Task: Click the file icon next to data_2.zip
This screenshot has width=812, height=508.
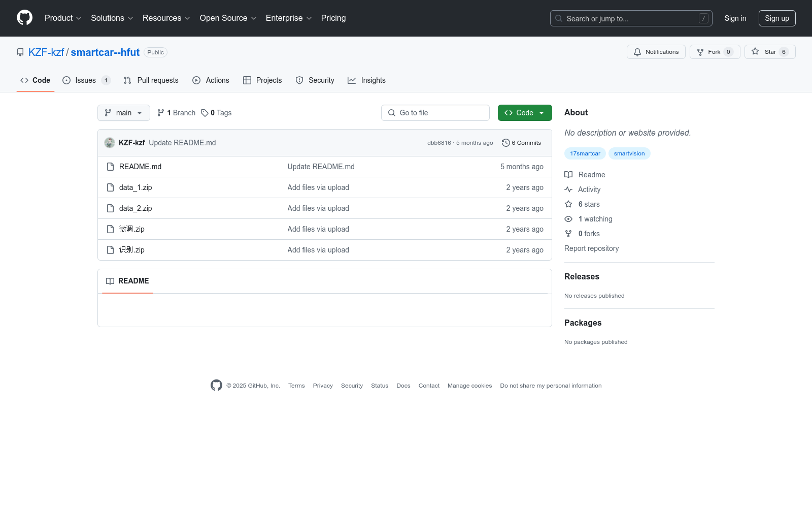Action: coord(110,208)
